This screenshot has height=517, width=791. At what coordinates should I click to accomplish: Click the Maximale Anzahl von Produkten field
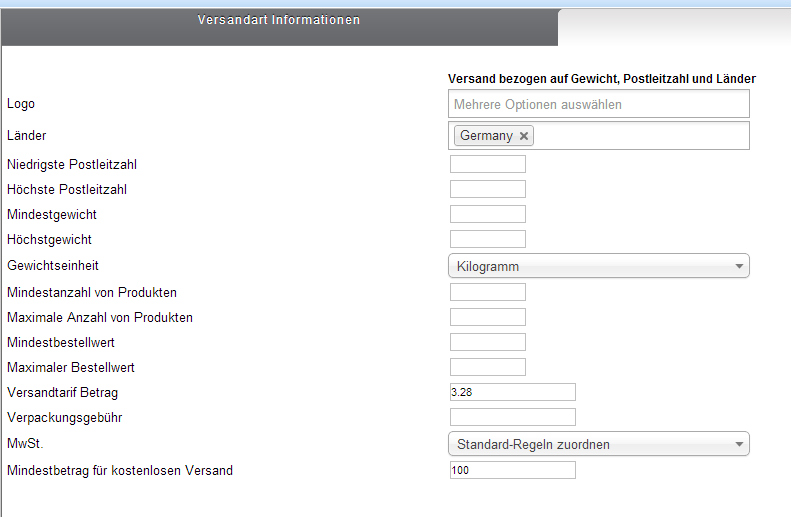pos(487,317)
